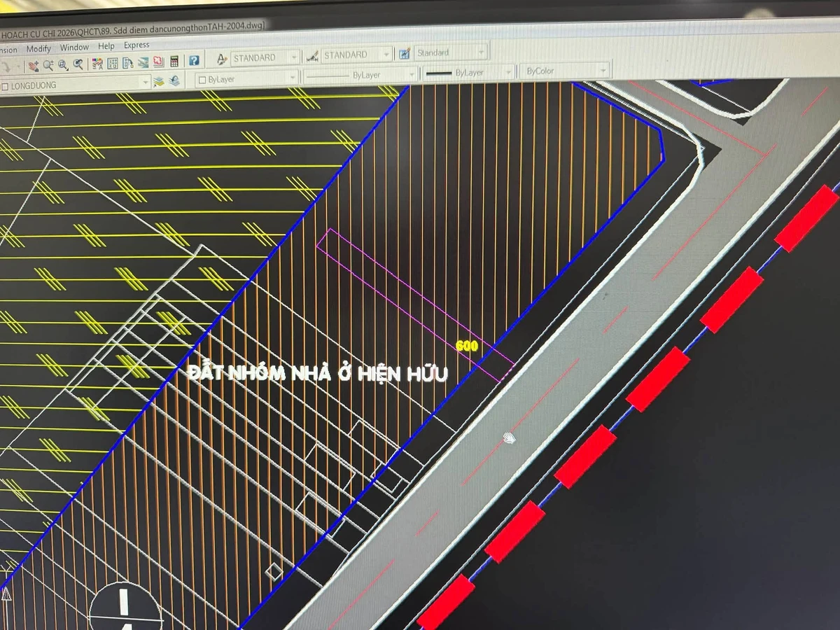Open the Express menu
Screen dimensions: 840x630
point(136,45)
